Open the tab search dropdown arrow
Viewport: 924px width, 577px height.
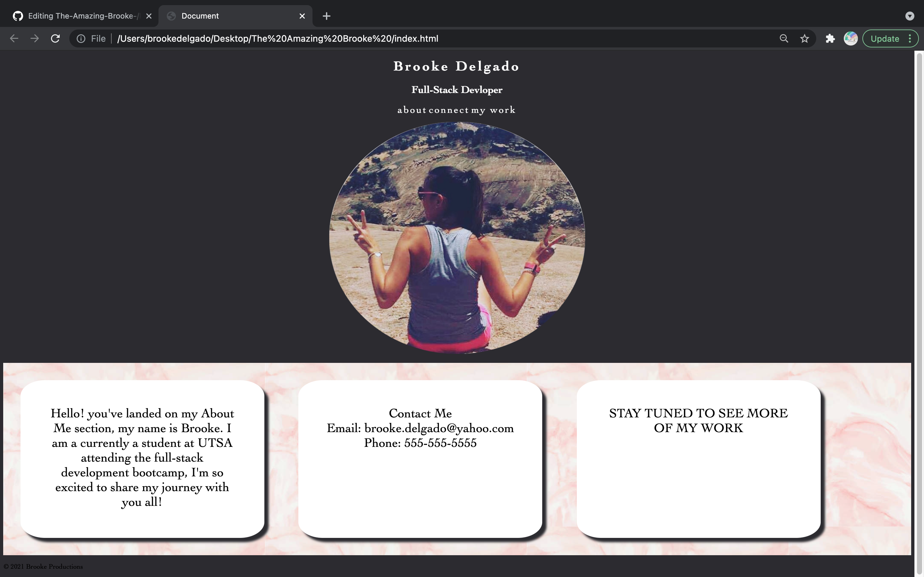(x=910, y=16)
